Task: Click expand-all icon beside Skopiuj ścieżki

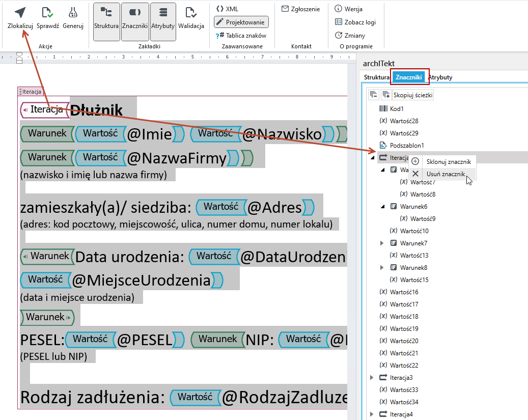Action: [386, 95]
